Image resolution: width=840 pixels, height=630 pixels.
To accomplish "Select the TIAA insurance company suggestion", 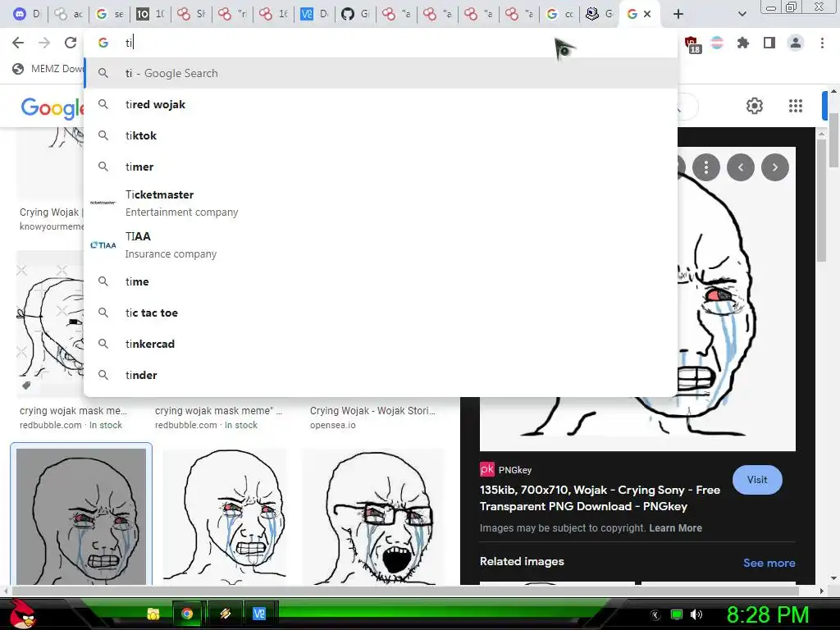I will 381,244.
